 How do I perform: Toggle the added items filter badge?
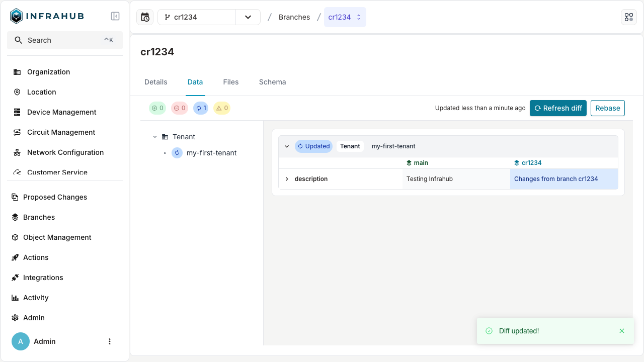point(157,108)
